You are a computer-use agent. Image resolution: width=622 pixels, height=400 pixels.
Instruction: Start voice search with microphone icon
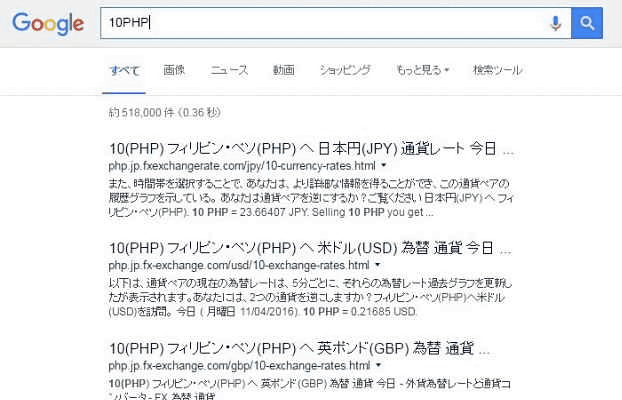(x=555, y=23)
